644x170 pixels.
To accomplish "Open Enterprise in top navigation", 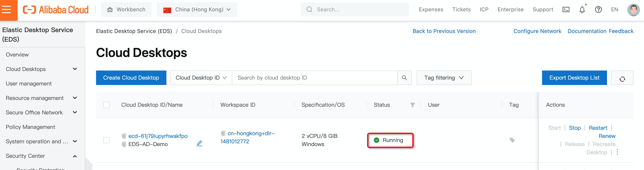I will tap(511, 9).
